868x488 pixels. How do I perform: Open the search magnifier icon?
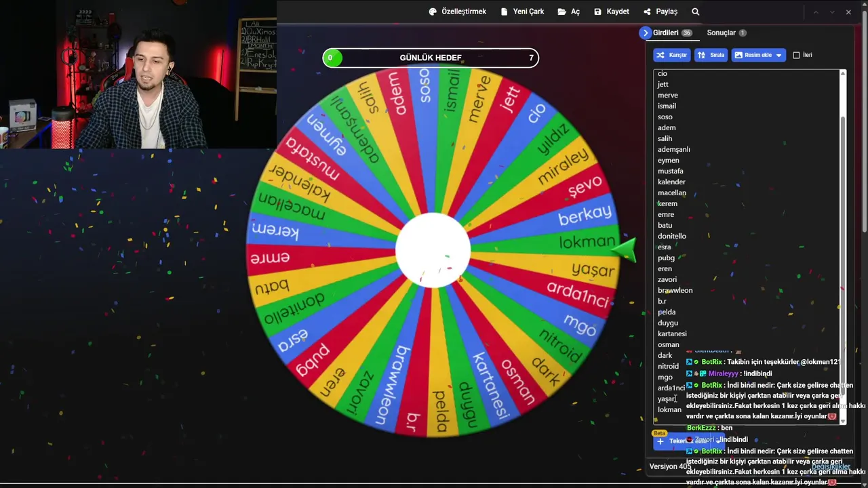696,12
